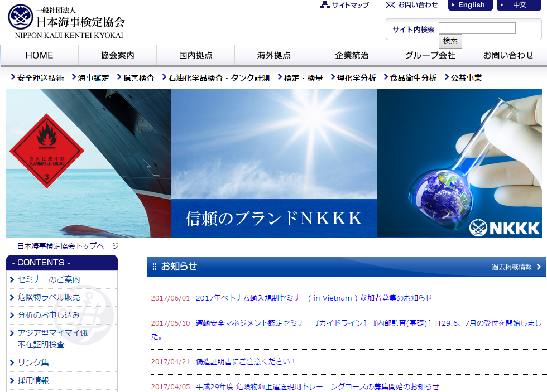Click the 日本海事検定協会トップページ breadcrumb text

point(68,246)
